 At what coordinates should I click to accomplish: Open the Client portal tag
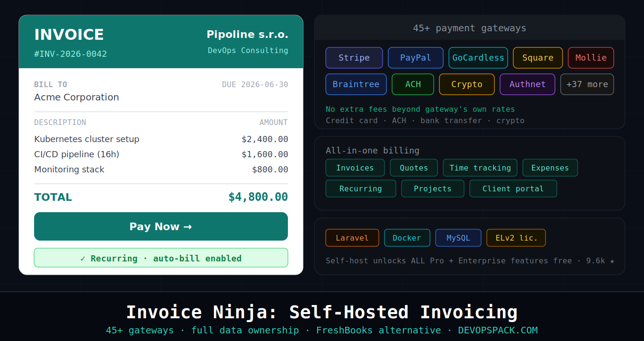tap(513, 188)
